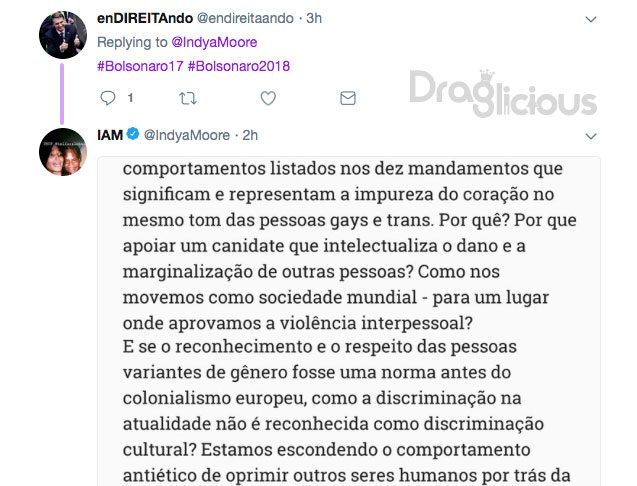Image resolution: width=637 pixels, height=486 pixels.
Task: Open the #Bolsonaro2018 hashtag
Action: coord(239,66)
